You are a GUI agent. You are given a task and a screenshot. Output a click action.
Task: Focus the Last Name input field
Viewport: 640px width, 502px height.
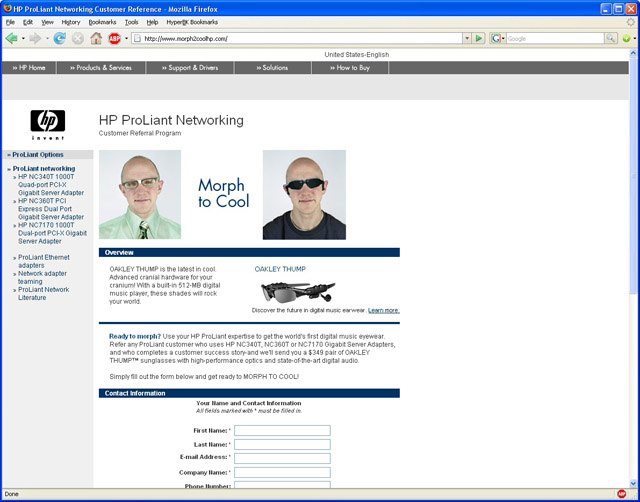click(x=282, y=444)
